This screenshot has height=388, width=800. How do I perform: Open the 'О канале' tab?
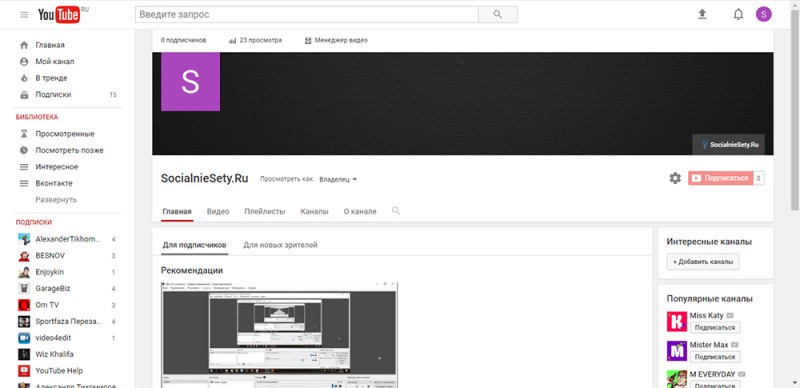360,211
